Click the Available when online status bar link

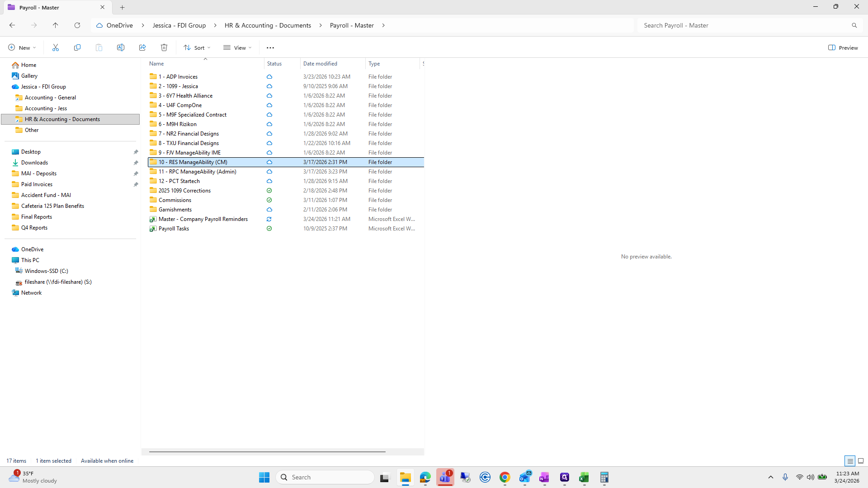pos(107,460)
